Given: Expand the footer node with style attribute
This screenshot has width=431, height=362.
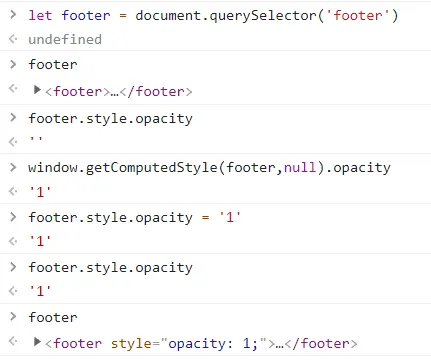Looking at the screenshot, I should tap(37, 342).
